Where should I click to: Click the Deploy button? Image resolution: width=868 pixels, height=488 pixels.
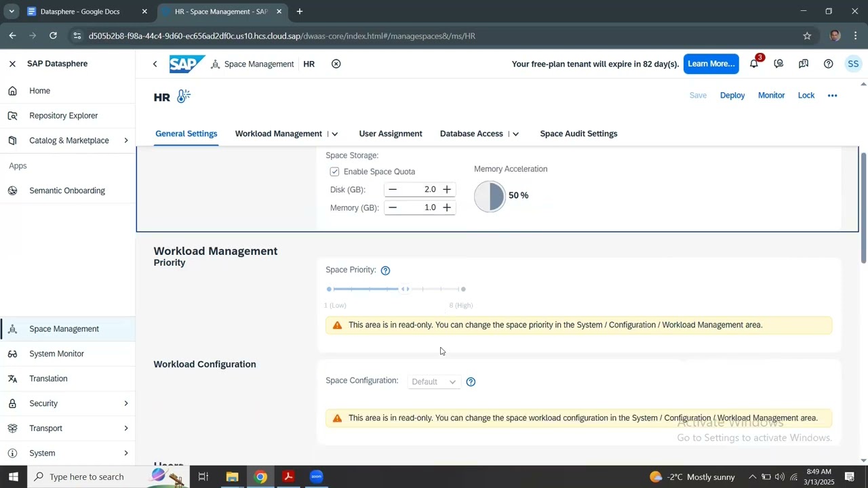[732, 96]
